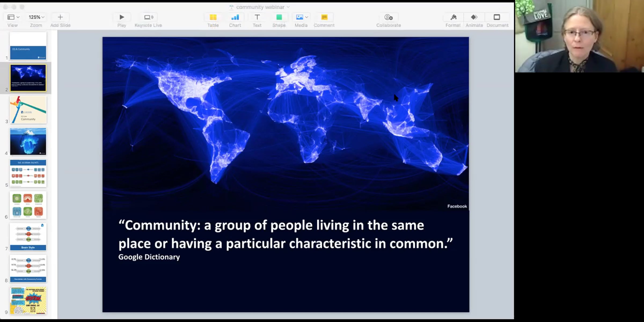This screenshot has width=644, height=322.
Task: Add a Comment sticky note
Action: [x=324, y=17]
